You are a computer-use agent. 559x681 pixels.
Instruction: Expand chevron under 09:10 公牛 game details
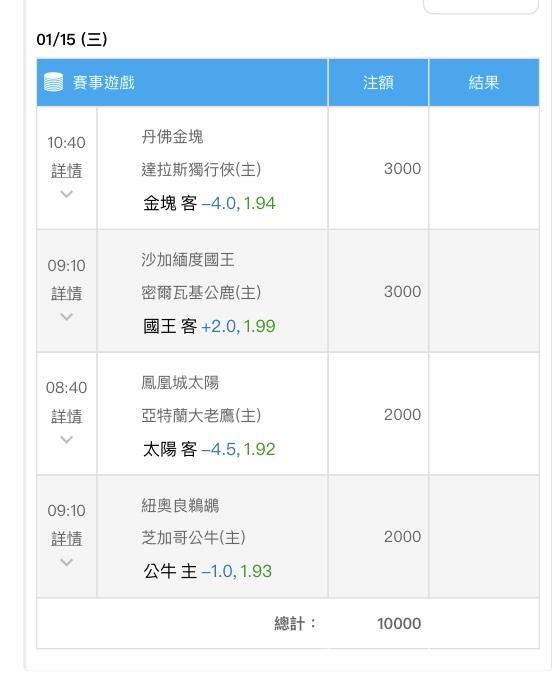66,562
